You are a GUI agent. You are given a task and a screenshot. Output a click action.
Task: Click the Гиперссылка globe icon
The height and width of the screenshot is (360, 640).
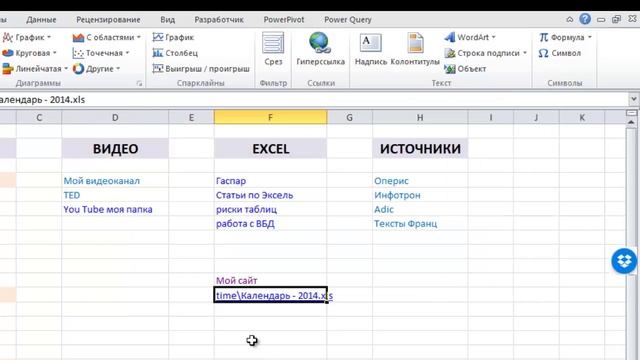point(320,43)
